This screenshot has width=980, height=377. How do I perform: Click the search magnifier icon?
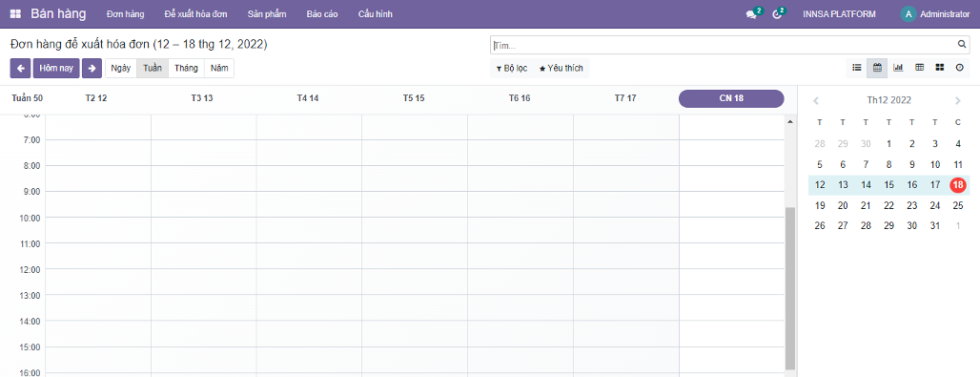click(962, 45)
